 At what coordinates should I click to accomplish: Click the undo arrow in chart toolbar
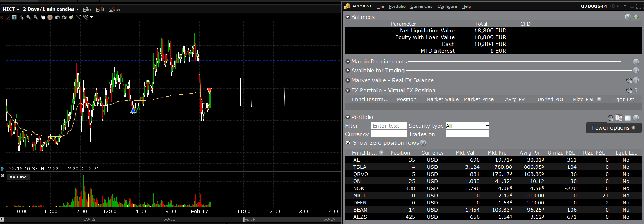57,17
